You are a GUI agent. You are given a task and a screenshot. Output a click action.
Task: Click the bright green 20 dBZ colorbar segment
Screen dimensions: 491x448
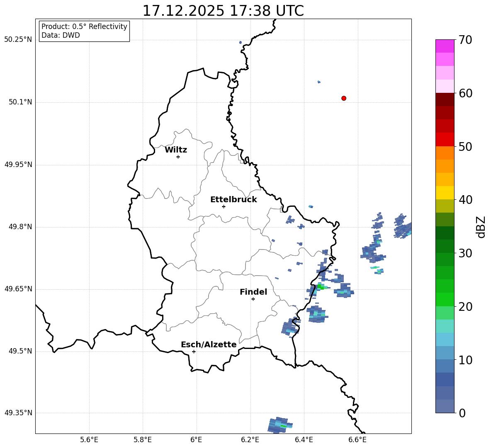pos(445,299)
